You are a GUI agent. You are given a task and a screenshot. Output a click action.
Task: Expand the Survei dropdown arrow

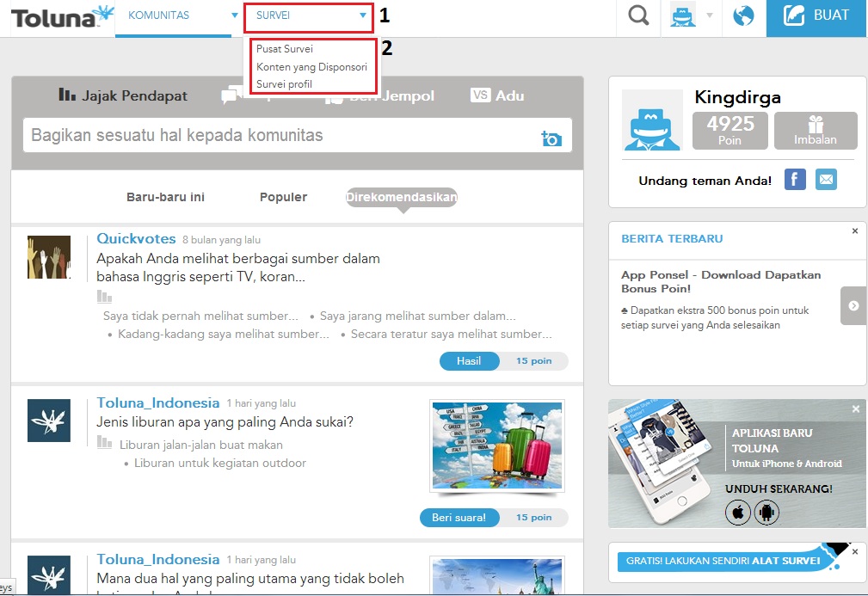click(362, 15)
